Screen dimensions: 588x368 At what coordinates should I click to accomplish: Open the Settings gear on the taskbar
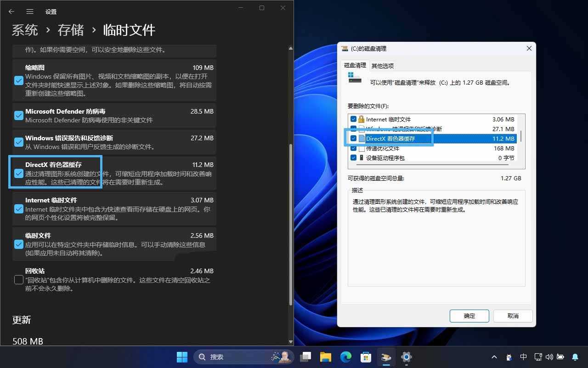[406, 356]
